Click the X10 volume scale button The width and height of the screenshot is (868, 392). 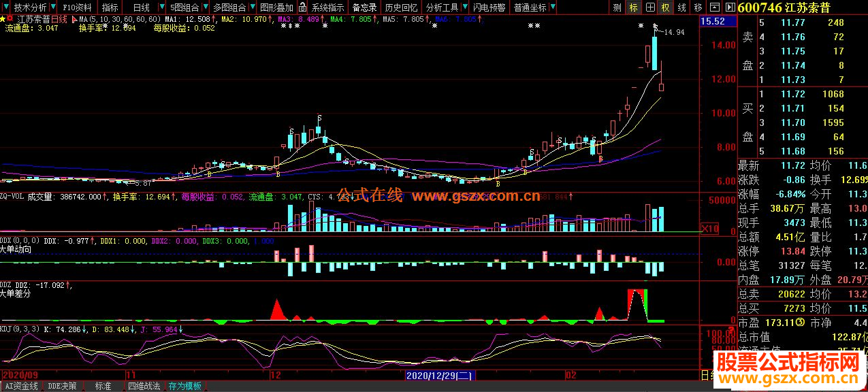710,229
